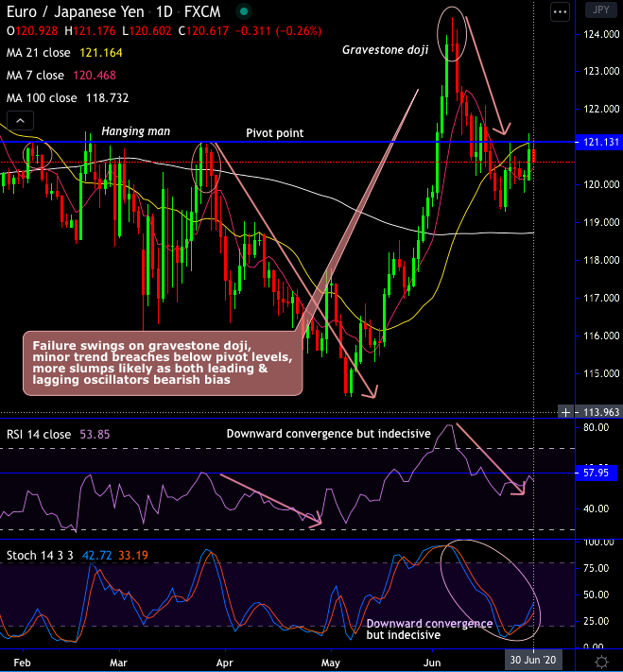
Task: Open chart settings gear icon
Action: (x=601, y=662)
